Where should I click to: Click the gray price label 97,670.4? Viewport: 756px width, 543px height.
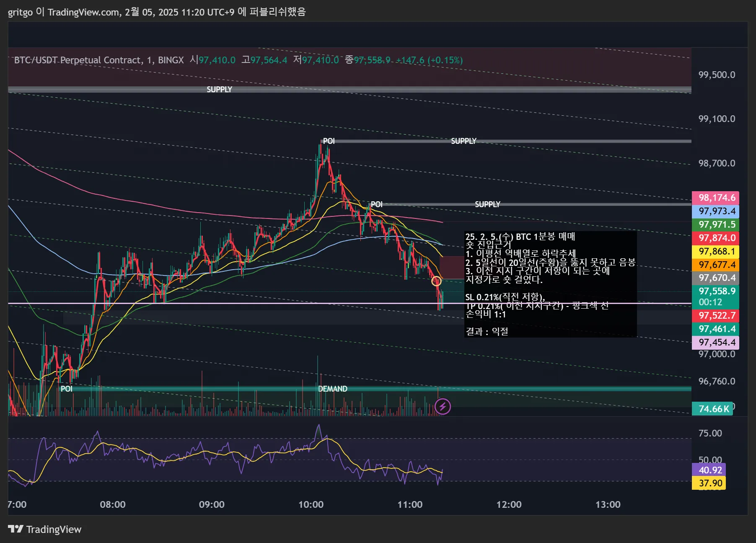click(715, 278)
